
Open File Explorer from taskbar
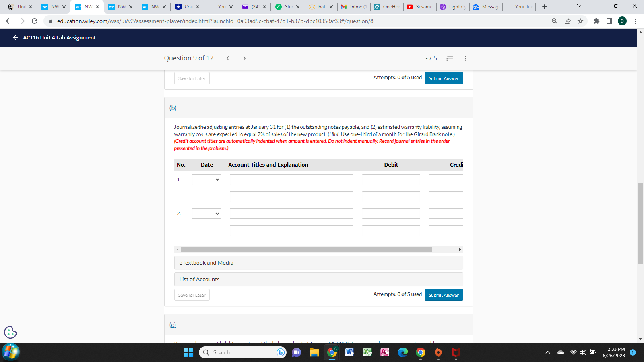click(x=314, y=352)
